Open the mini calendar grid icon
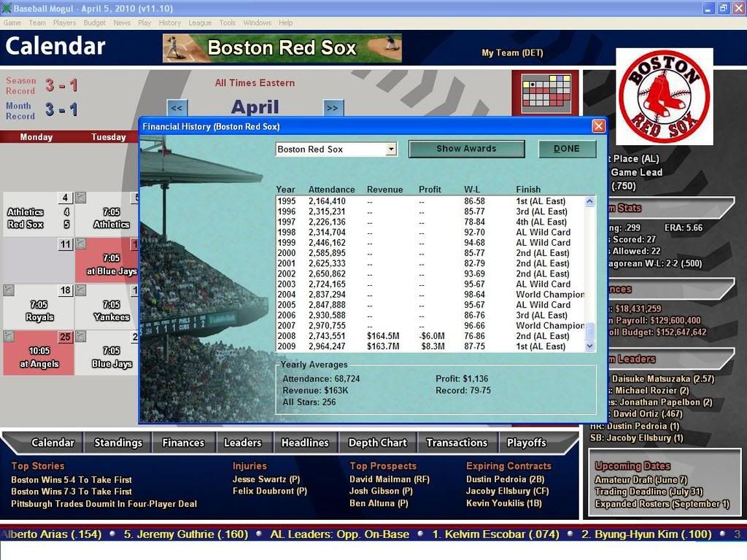This screenshot has width=747, height=560. [545, 93]
